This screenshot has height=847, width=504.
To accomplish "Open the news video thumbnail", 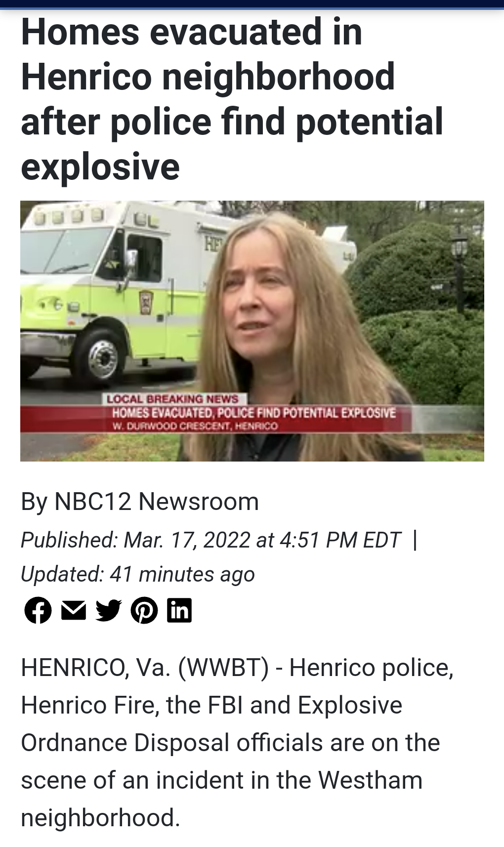I will tap(252, 331).
